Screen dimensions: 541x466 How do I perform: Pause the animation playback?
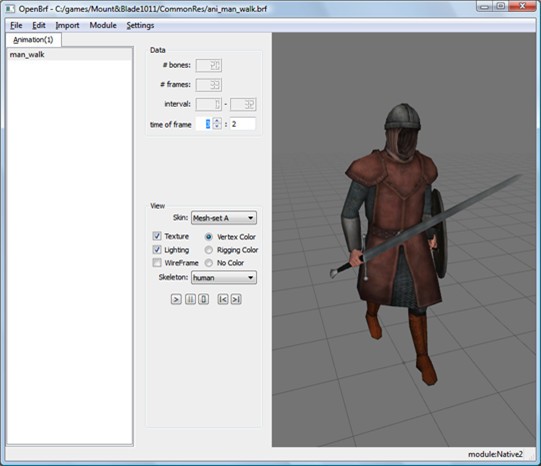pos(190,299)
